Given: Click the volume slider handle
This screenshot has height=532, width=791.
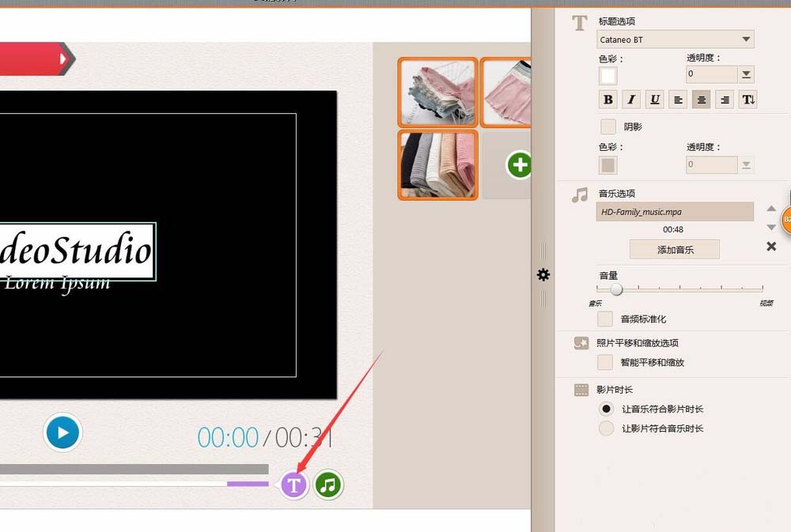Looking at the screenshot, I should [x=616, y=289].
